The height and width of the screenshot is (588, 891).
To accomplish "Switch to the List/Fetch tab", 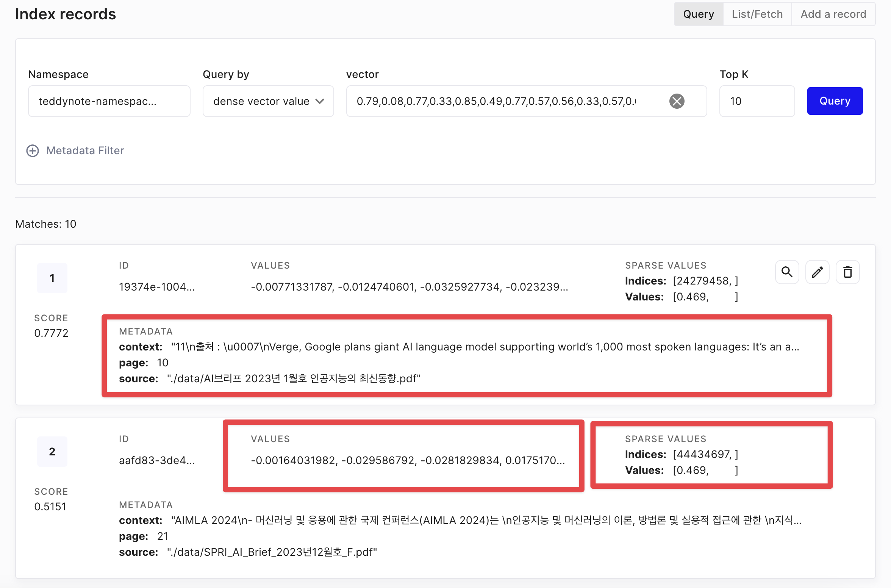I will tap(757, 14).
